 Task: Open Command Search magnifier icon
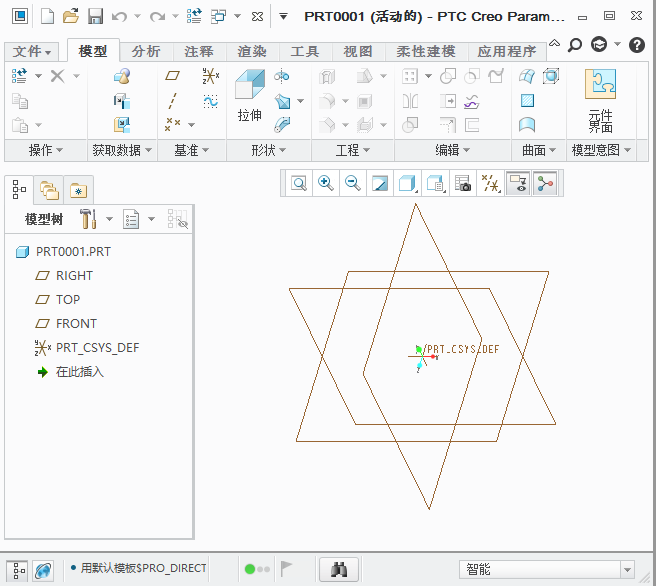575,44
